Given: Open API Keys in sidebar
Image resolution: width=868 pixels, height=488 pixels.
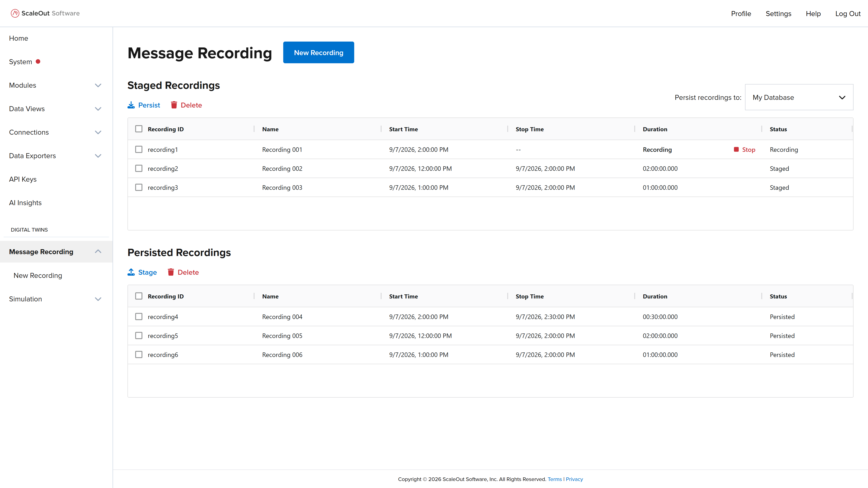Looking at the screenshot, I should click(x=23, y=180).
